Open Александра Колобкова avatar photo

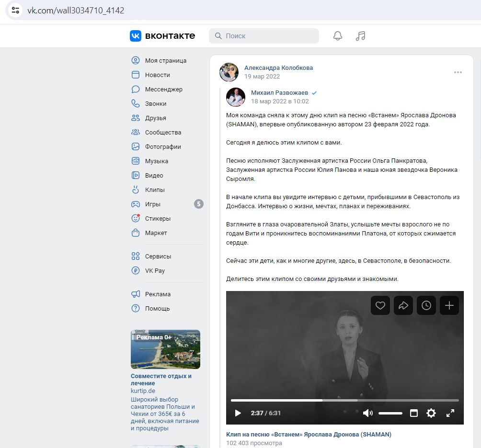click(229, 72)
